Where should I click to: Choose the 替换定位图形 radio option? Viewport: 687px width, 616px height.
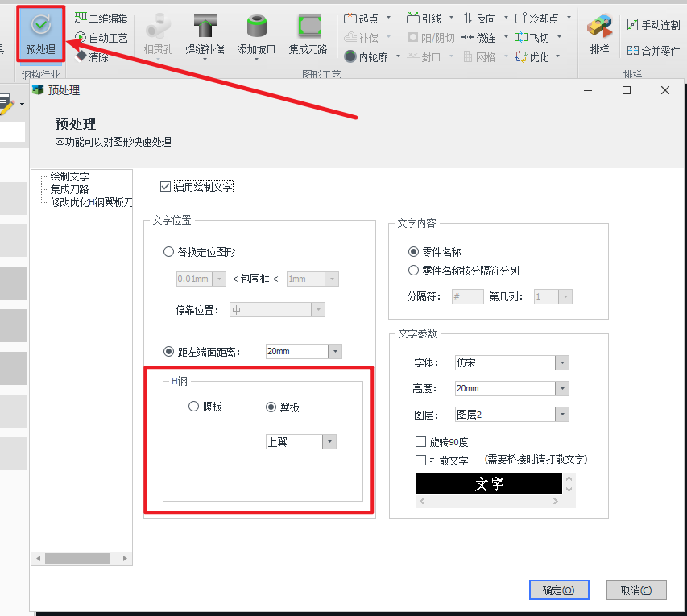click(x=168, y=251)
